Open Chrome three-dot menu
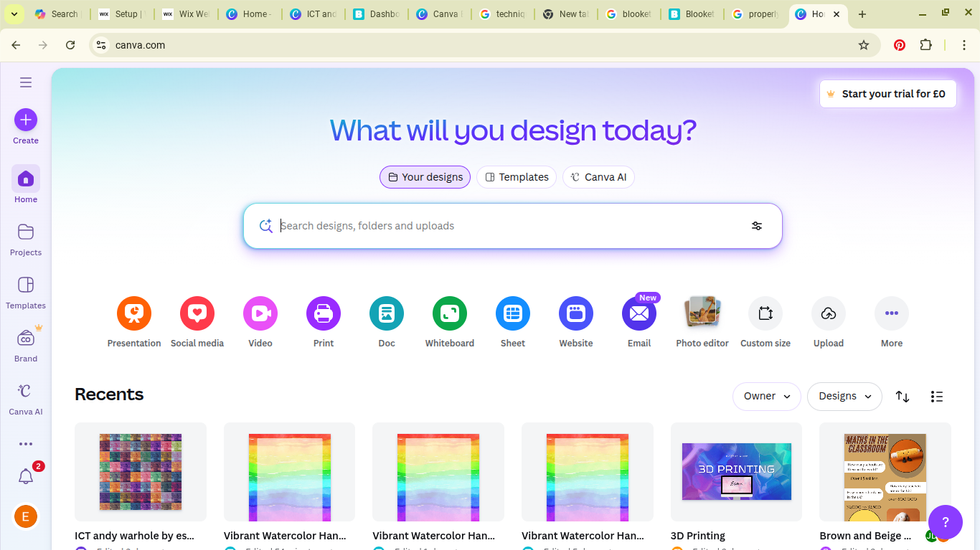This screenshot has height=550, width=980. tap(964, 45)
